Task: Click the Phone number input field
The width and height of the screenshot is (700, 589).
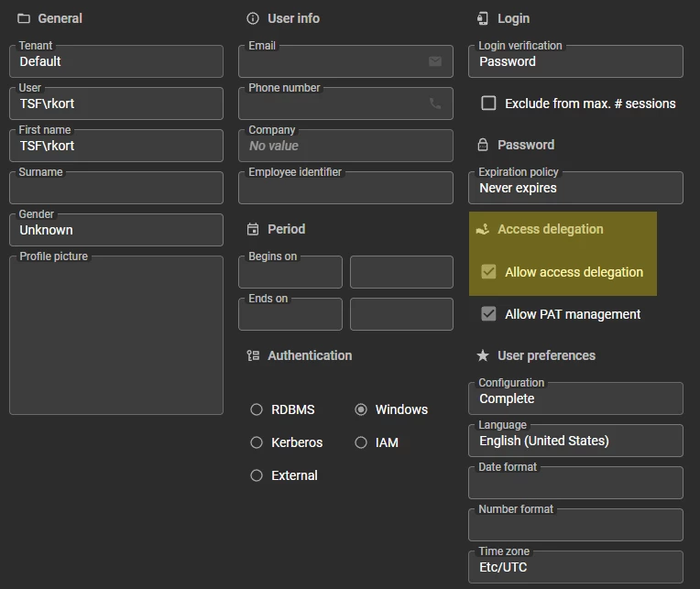Action: coord(345,104)
